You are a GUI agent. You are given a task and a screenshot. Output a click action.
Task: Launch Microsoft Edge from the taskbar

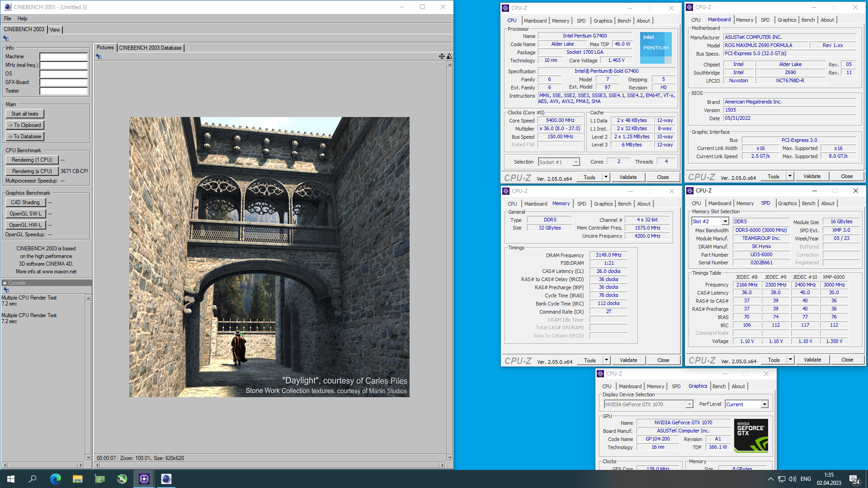(x=55, y=479)
